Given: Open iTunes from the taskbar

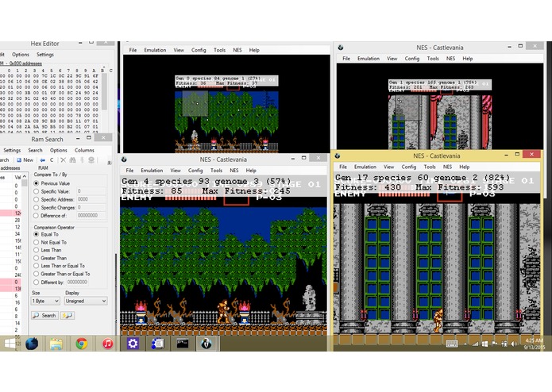Looking at the screenshot, I should coord(107,344).
